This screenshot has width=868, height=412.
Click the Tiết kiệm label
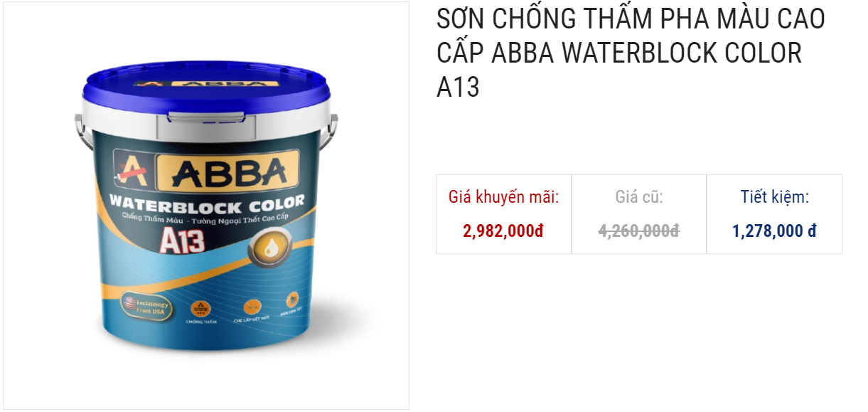tap(774, 197)
